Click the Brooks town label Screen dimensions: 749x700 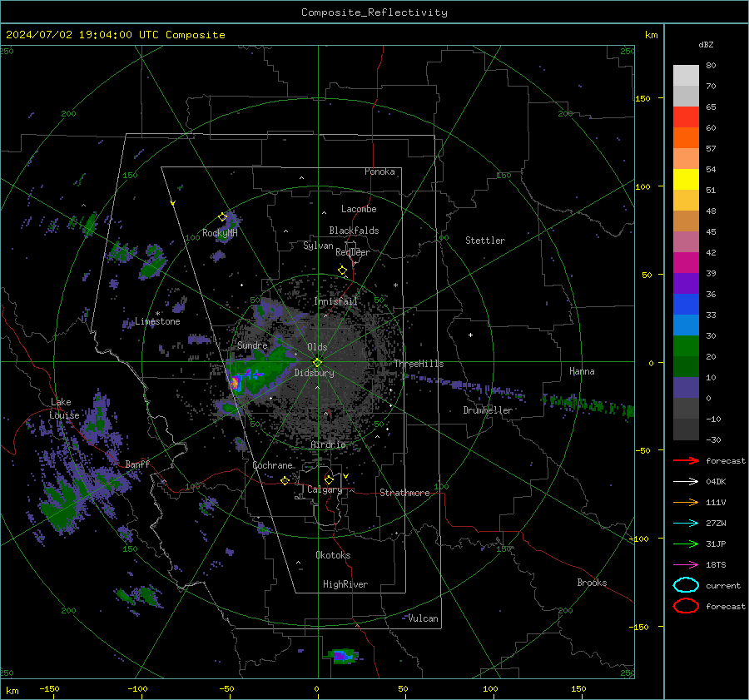(x=592, y=583)
